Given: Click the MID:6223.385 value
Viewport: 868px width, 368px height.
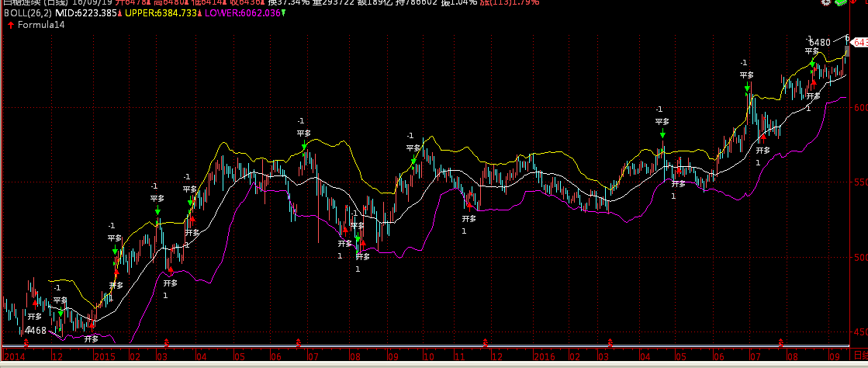Looking at the screenshot, I should click(85, 12).
